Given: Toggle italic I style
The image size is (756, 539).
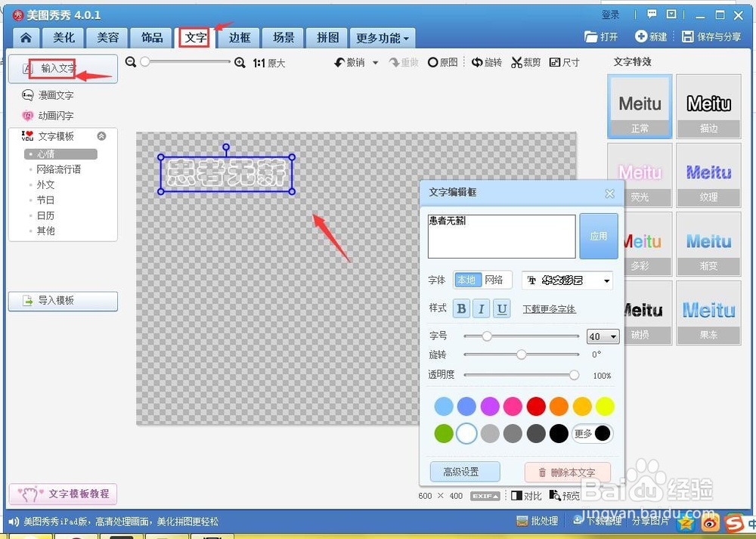Looking at the screenshot, I should [x=481, y=308].
